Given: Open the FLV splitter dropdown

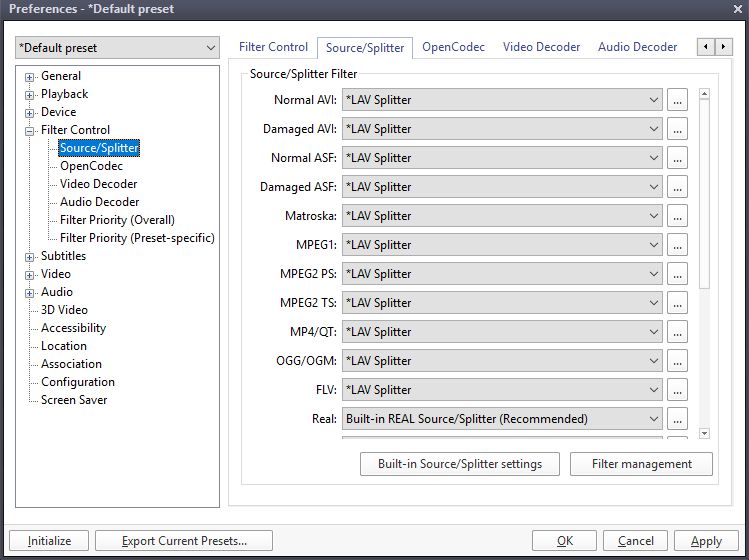Looking at the screenshot, I should 502,390.
